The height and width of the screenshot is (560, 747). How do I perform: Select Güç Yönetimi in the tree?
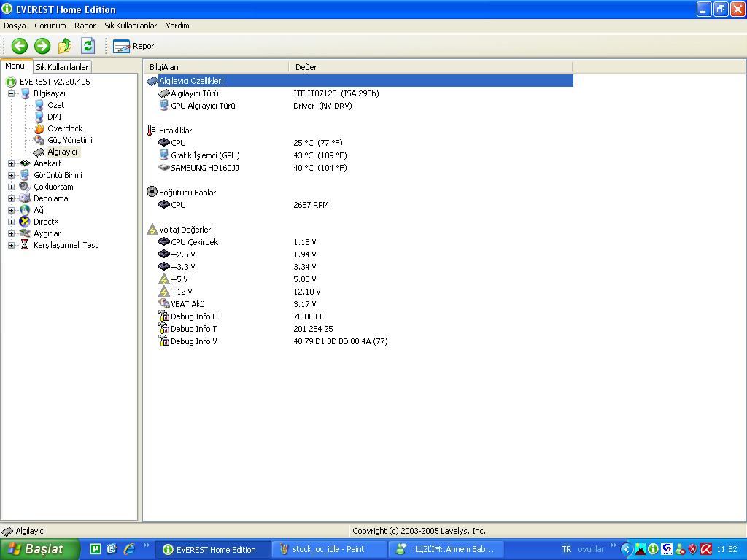(70, 140)
